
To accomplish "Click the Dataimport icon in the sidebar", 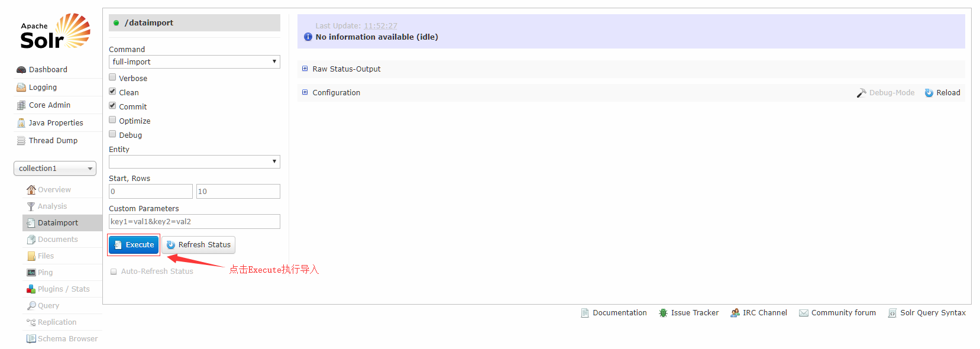I will 31,223.
